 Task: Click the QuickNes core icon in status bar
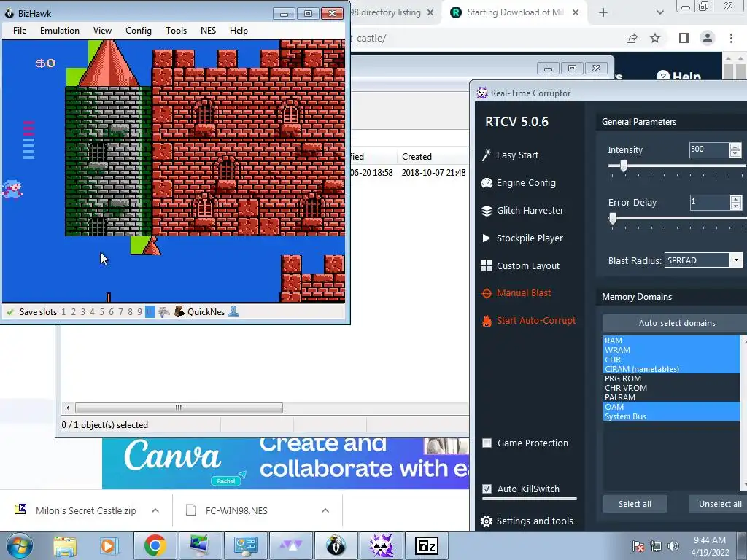[179, 312]
